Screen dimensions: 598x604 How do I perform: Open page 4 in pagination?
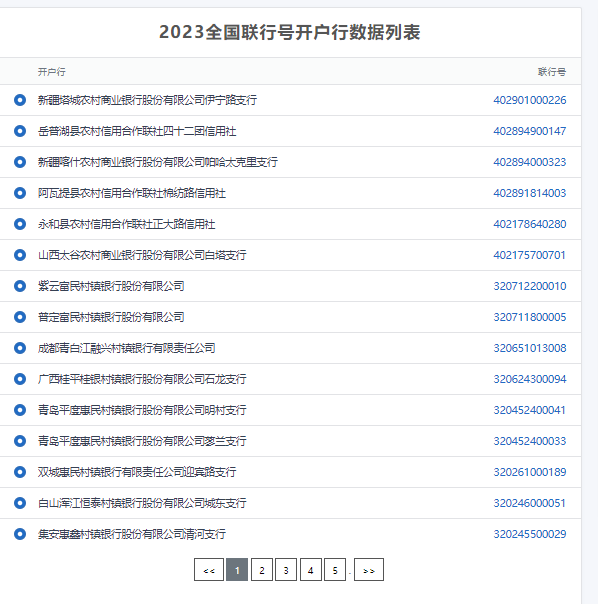(311, 570)
